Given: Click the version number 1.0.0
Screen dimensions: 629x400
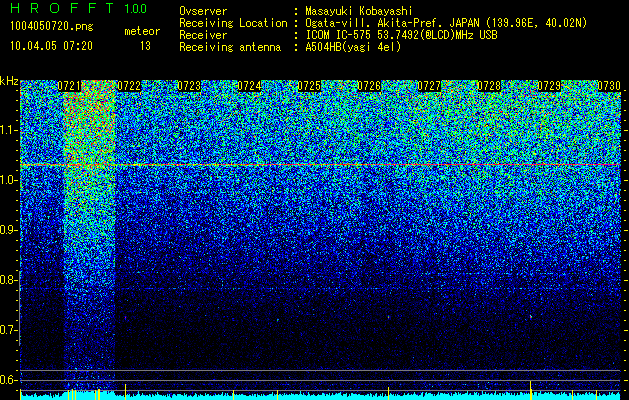Looking at the screenshot, I should click(135, 8).
